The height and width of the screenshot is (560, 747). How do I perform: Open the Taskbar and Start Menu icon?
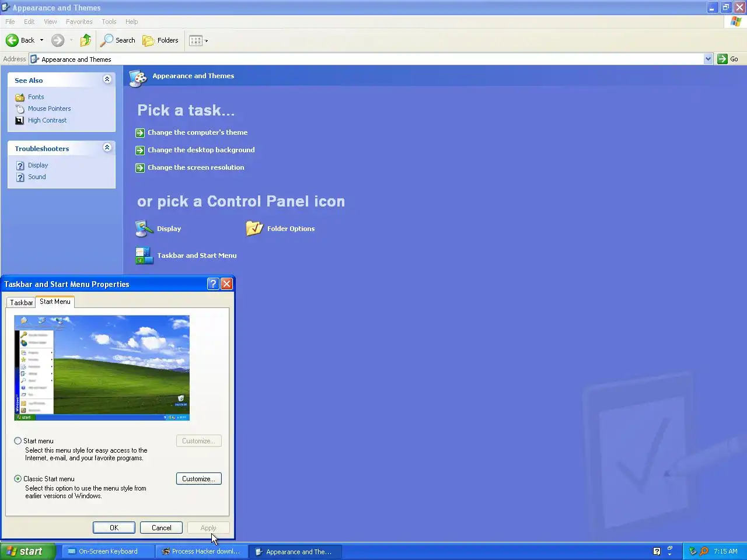coord(186,256)
